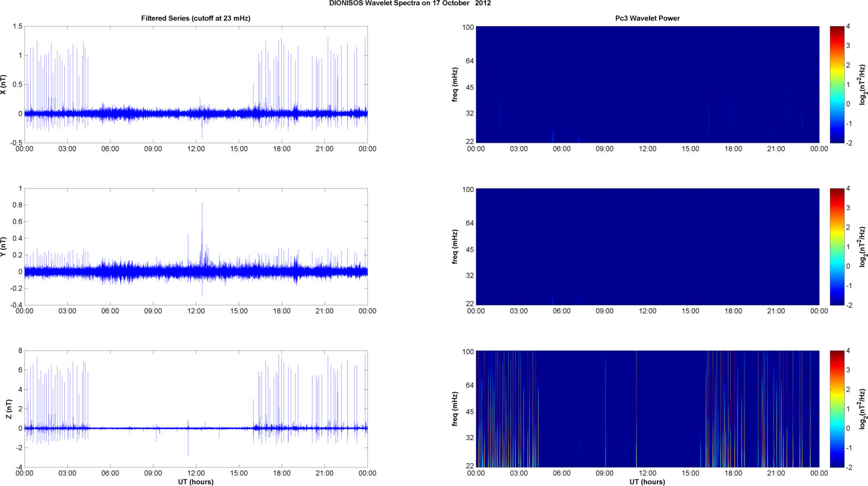Click the top wavelet spectrum colorbar
The image size is (868, 486).
point(837,85)
